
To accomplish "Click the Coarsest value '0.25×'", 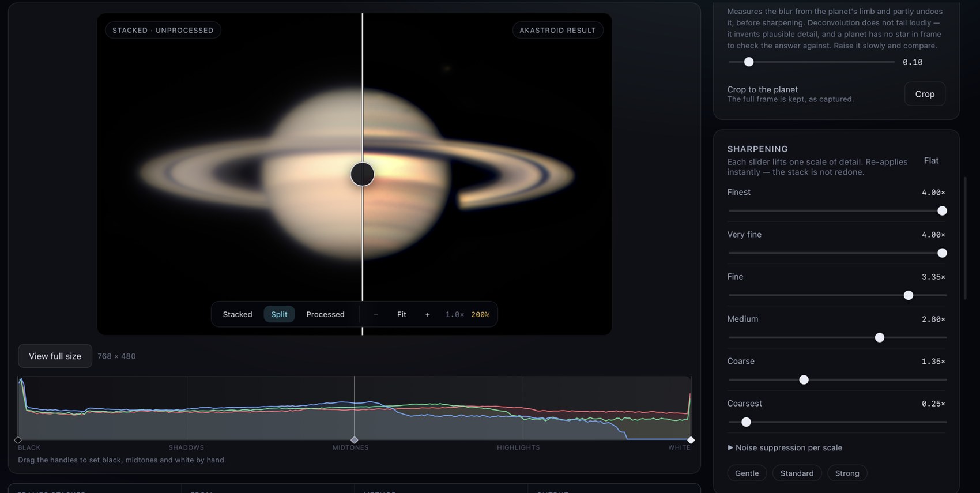I will [933, 404].
